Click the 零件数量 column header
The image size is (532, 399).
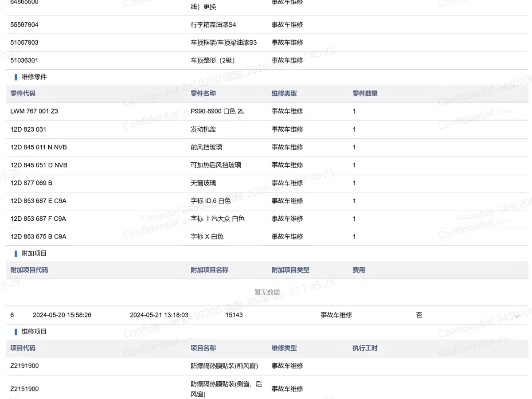(x=365, y=94)
